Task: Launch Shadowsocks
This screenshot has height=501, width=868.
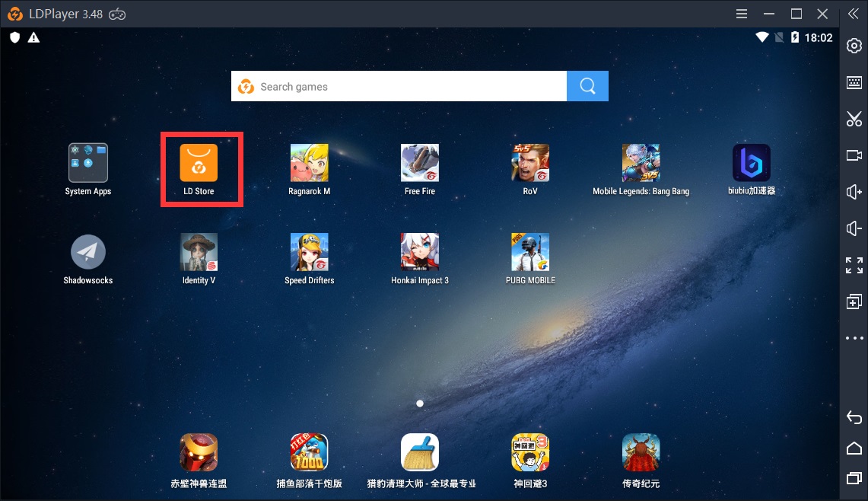Action: [87, 251]
